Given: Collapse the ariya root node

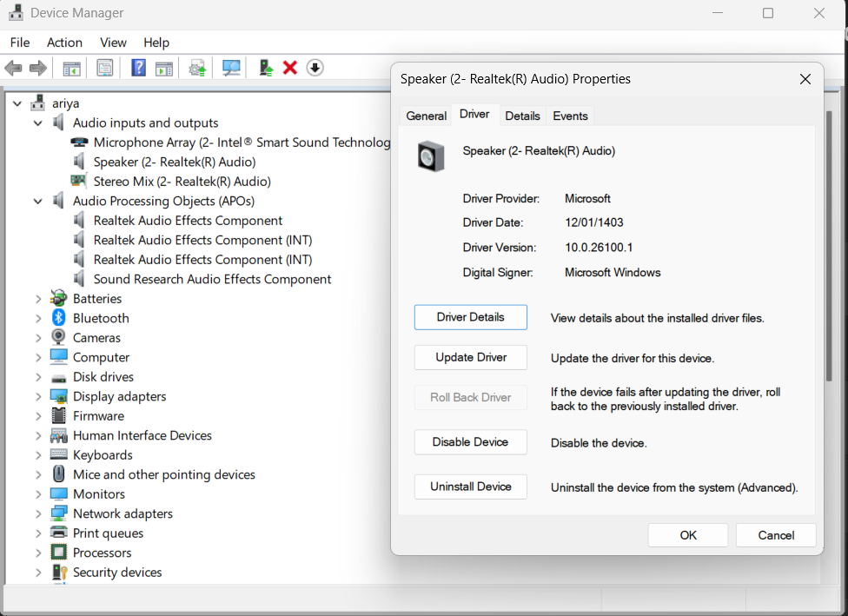Looking at the screenshot, I should (17, 103).
